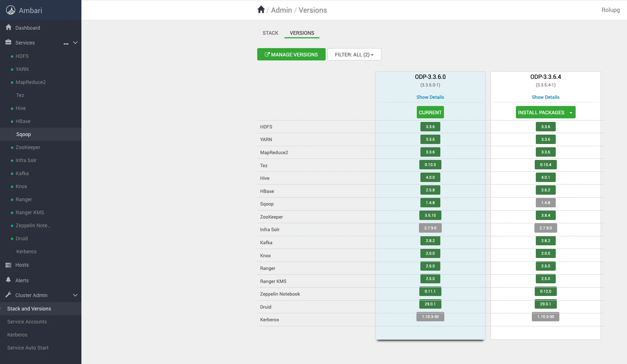Click the ODP-3.3.6.4 version title
The height and width of the screenshot is (364, 627).
tap(546, 77)
